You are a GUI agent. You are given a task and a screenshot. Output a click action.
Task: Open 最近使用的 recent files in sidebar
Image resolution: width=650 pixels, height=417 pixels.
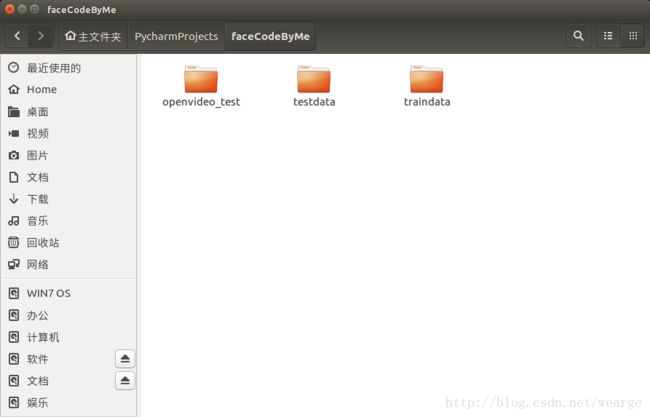coord(68,68)
